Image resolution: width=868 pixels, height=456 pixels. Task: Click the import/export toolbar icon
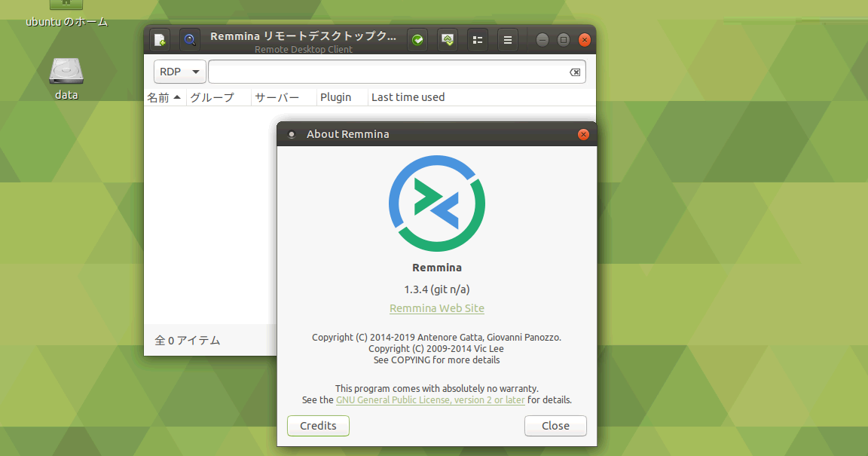(447, 39)
